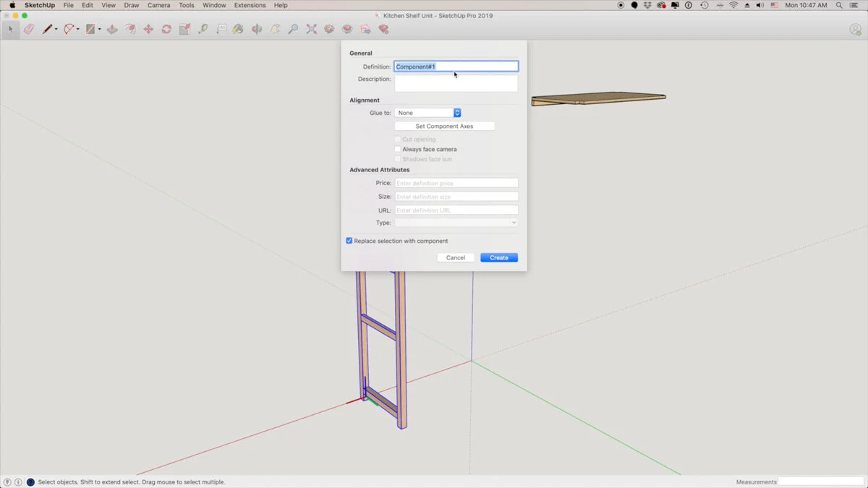Cancel the component dialog
The width and height of the screenshot is (868, 488).
(456, 257)
